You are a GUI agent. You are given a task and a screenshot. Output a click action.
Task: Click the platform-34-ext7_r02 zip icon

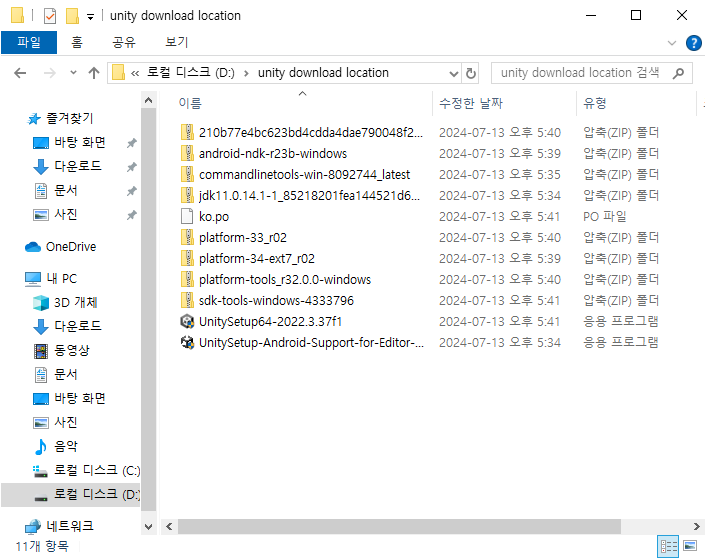(x=187, y=258)
